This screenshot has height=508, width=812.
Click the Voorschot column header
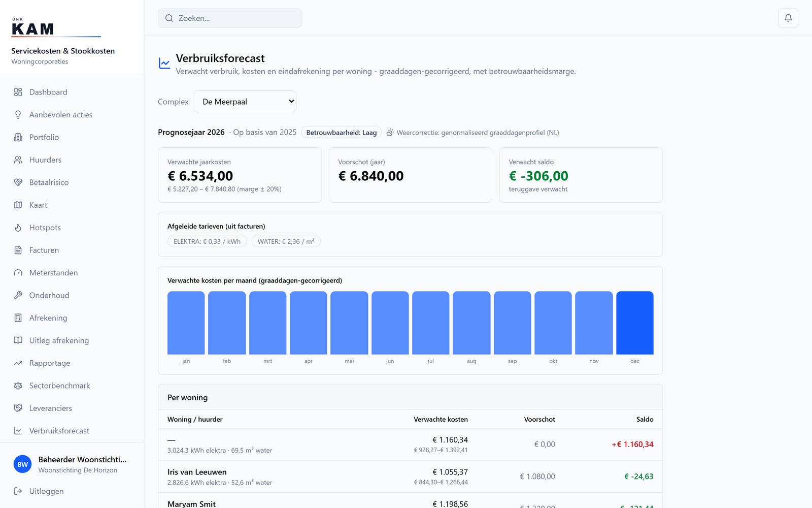[539, 419]
